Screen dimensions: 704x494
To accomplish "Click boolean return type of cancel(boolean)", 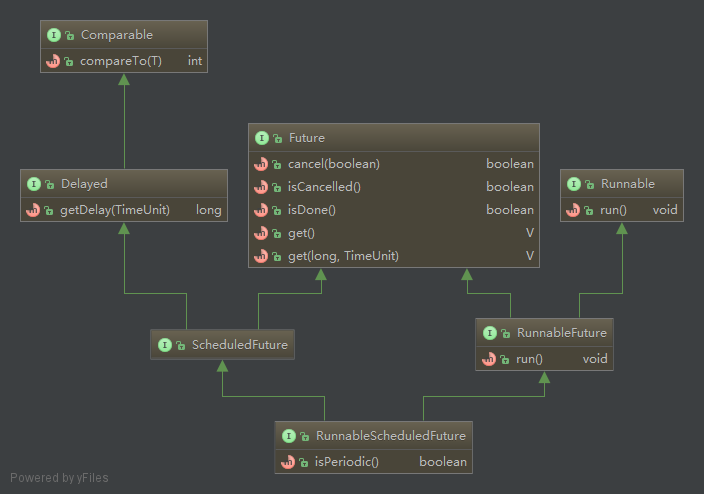I will coord(510,164).
